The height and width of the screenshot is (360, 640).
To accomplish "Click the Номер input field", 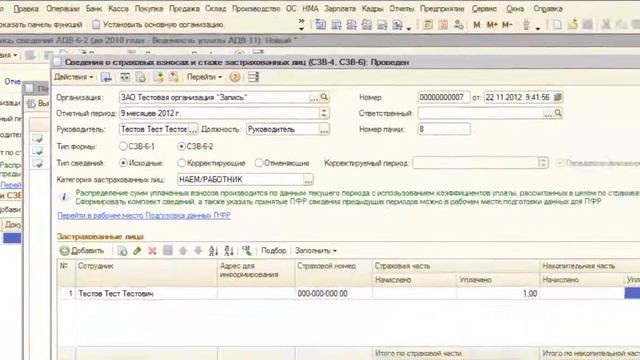I will 444,97.
